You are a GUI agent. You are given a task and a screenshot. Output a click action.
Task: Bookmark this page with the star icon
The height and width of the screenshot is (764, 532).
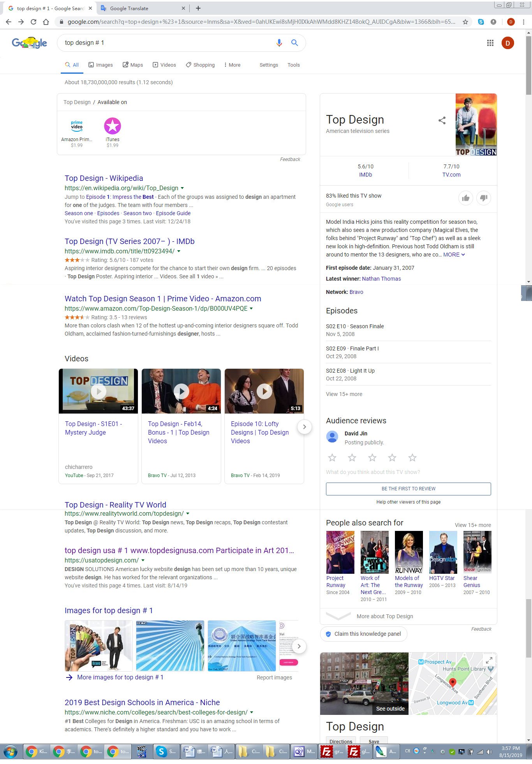pyautogui.click(x=465, y=22)
